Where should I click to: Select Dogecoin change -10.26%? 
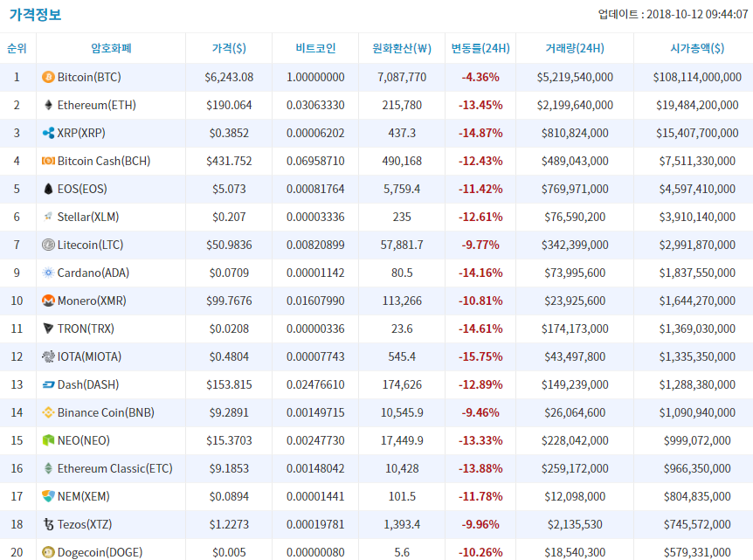tap(480, 552)
